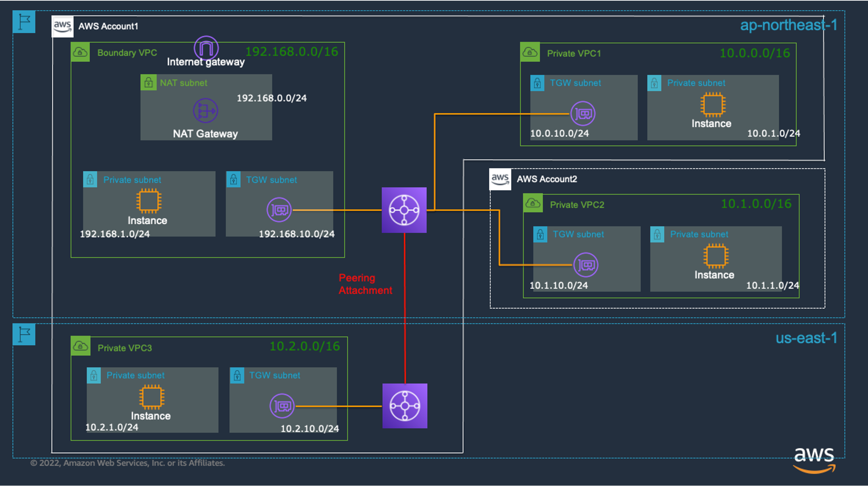868x486 pixels.
Task: Click the AWS Account2 logo
Action: click(500, 179)
